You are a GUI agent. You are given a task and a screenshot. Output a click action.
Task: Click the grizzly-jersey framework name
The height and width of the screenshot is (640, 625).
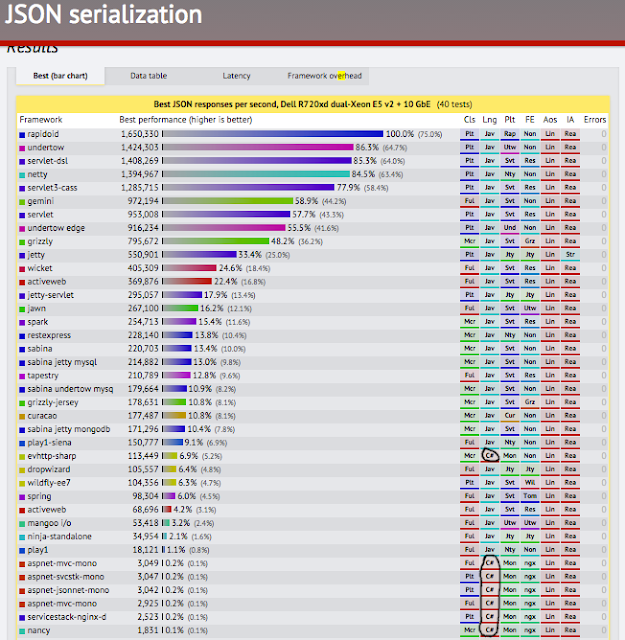53,402
